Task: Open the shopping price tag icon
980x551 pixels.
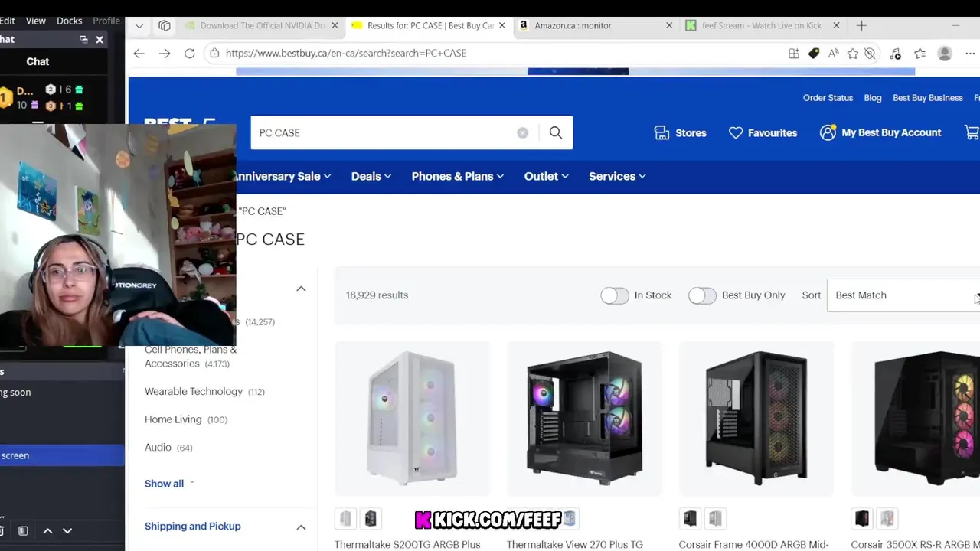Action: 814,53
